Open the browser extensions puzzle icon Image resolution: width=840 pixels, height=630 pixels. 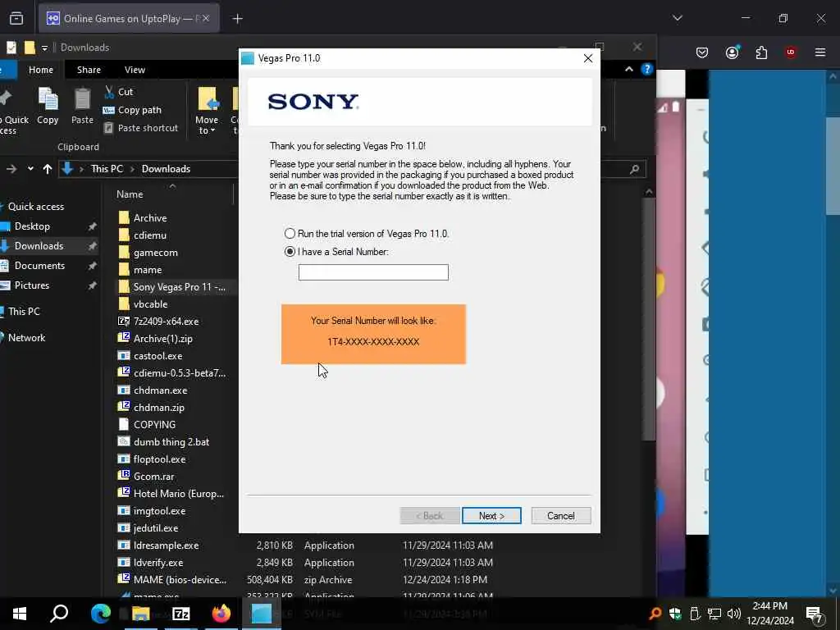[761, 52]
